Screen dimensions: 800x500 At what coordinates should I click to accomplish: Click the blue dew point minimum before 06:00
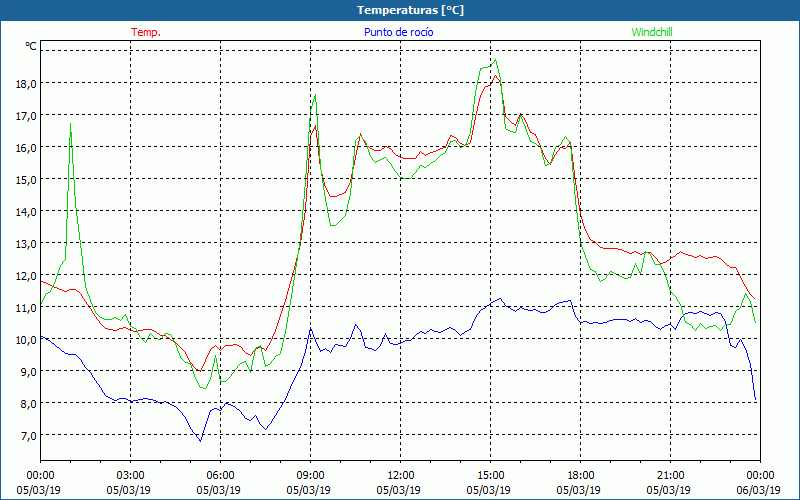click(201, 440)
